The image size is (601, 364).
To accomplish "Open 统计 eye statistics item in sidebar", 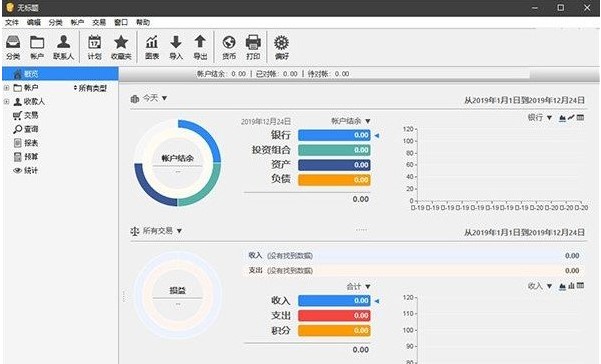I will click(x=26, y=171).
